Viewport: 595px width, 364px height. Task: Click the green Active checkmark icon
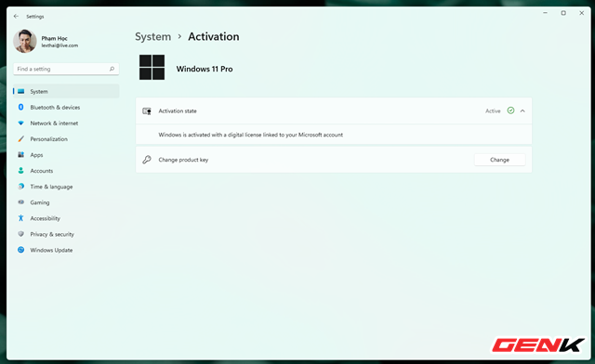(x=510, y=110)
